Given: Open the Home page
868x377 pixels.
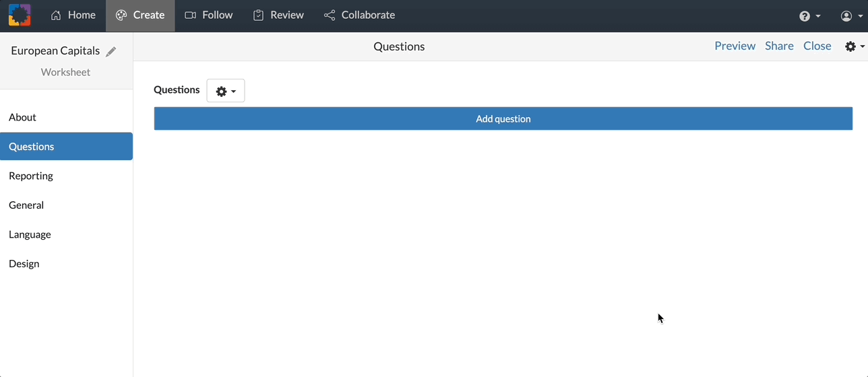Looking at the screenshot, I should [73, 15].
